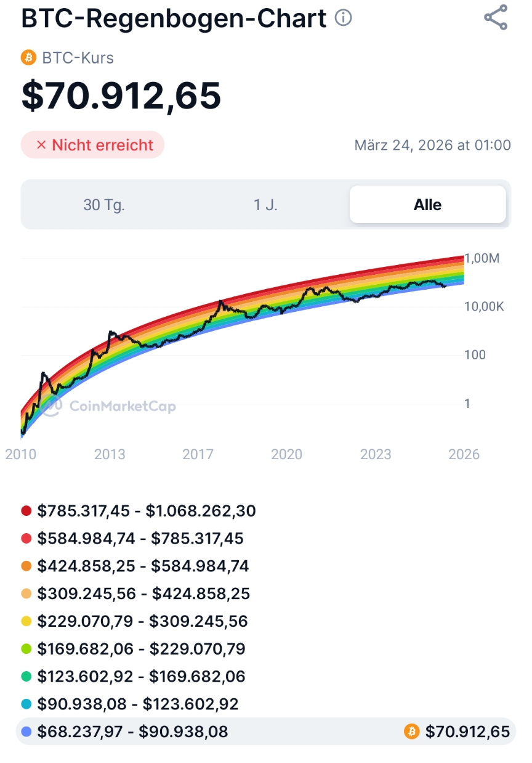The height and width of the screenshot is (763, 532).
Task: Open the share icon in the top right corner
Action: [x=496, y=18]
